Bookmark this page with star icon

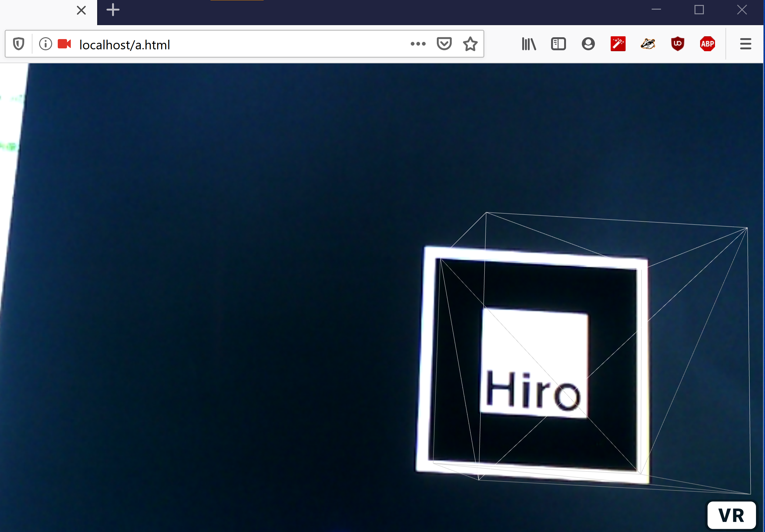click(x=470, y=44)
